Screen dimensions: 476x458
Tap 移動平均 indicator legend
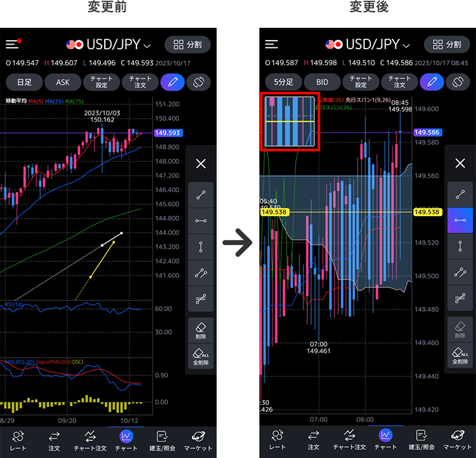16,101
